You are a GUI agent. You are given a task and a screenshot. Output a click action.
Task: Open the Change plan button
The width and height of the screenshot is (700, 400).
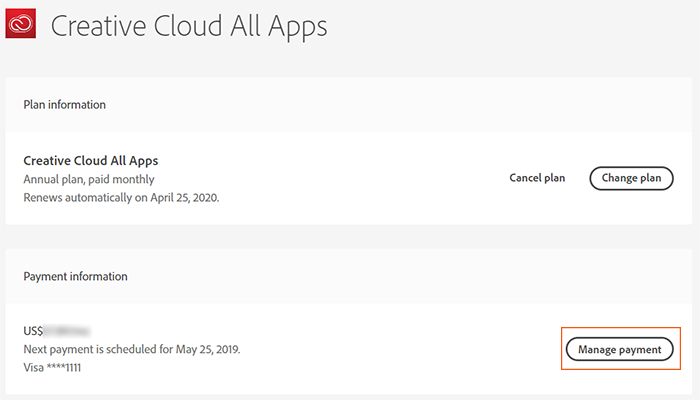[631, 178]
